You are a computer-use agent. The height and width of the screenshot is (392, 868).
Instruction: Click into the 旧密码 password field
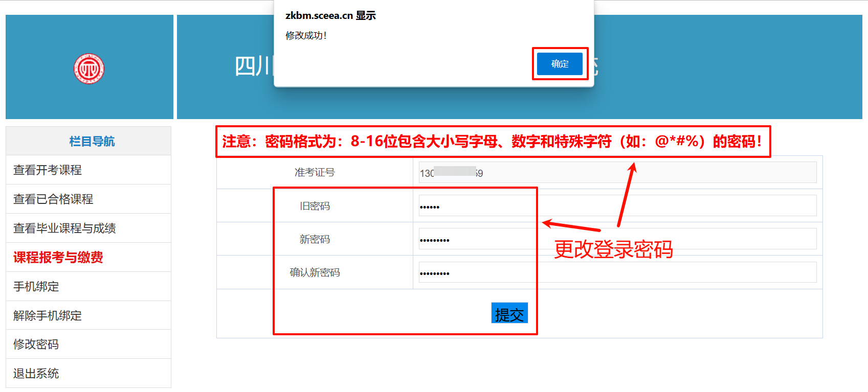click(x=617, y=206)
